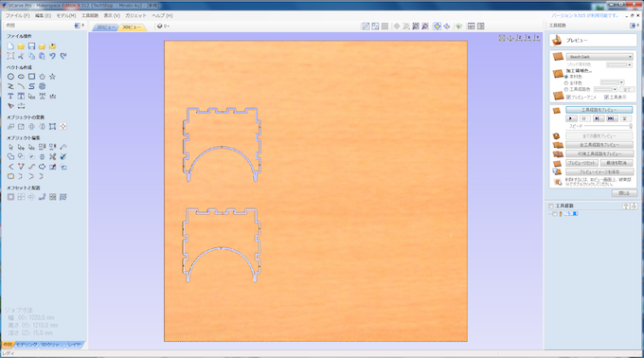Open the ファイル (F) menu
Screen dimensions: 644x358
17,15
